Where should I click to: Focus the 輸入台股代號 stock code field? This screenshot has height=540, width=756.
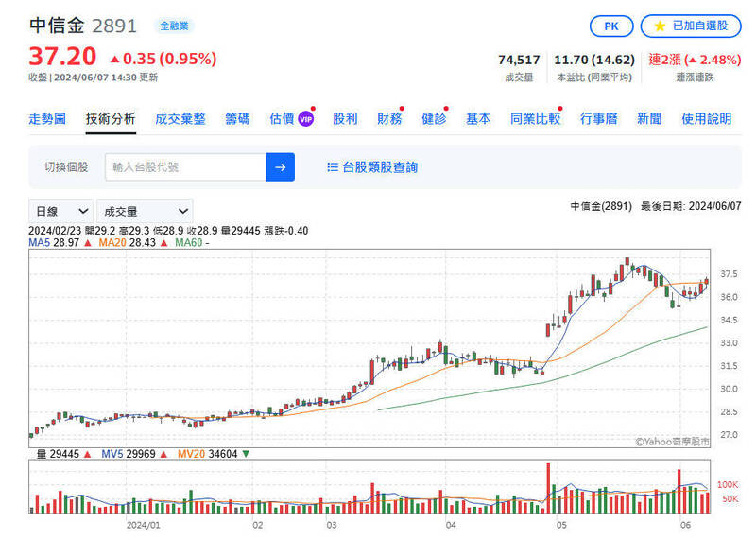point(185,167)
